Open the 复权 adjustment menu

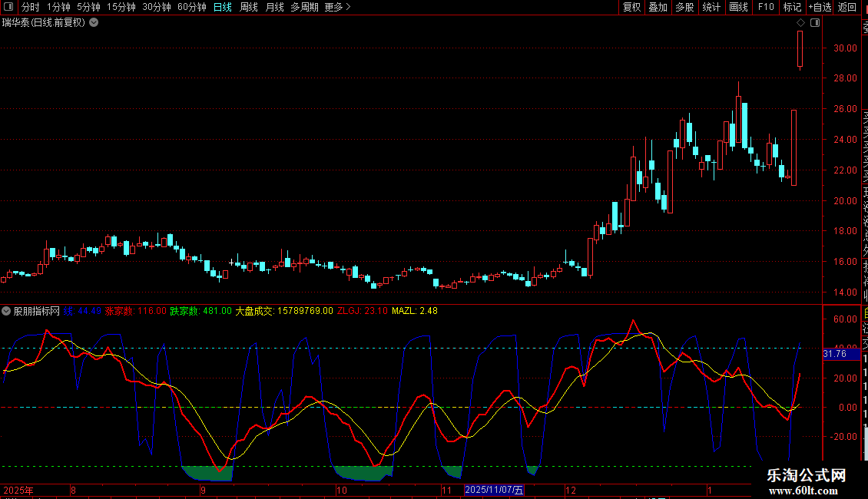631,7
